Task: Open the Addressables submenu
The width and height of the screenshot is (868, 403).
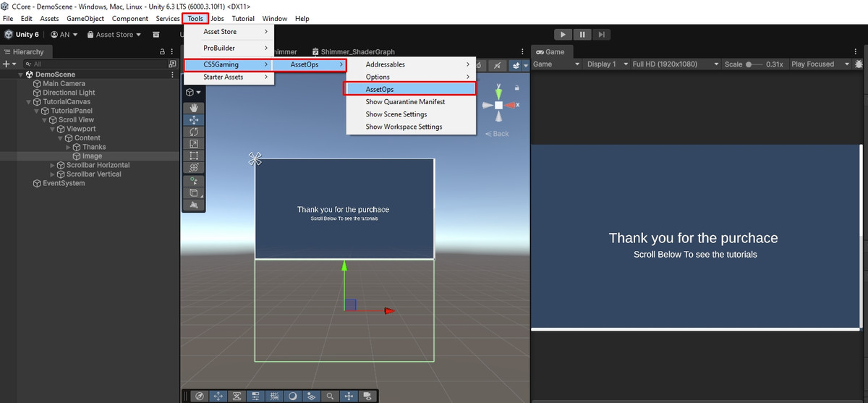Action: coord(411,64)
